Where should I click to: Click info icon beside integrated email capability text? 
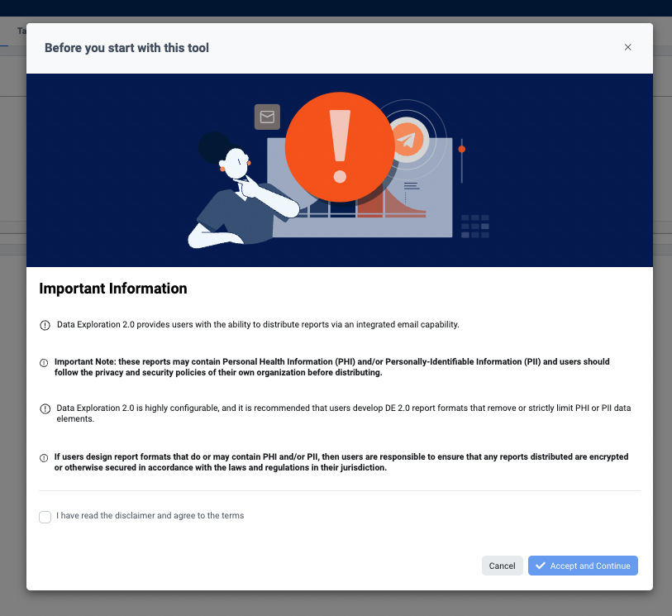[45, 325]
